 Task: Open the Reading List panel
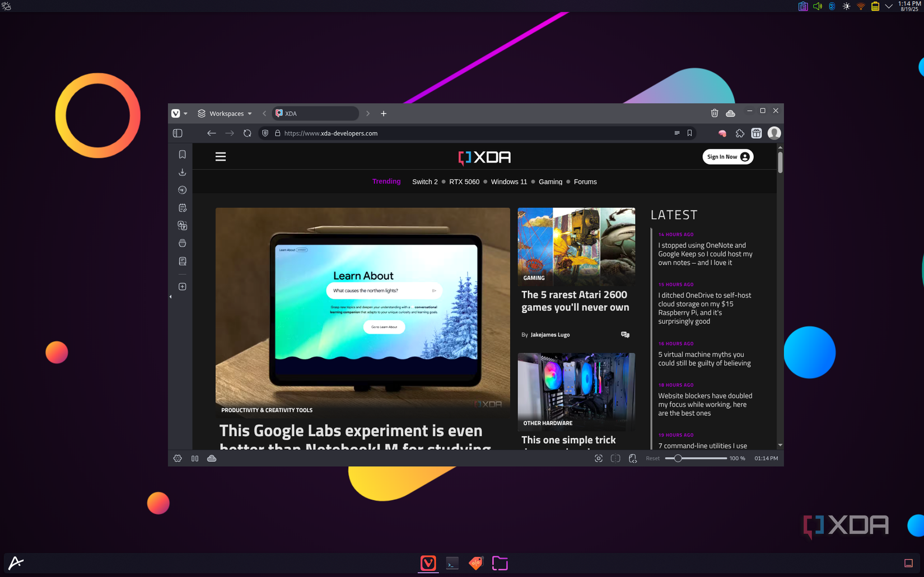coord(182,261)
